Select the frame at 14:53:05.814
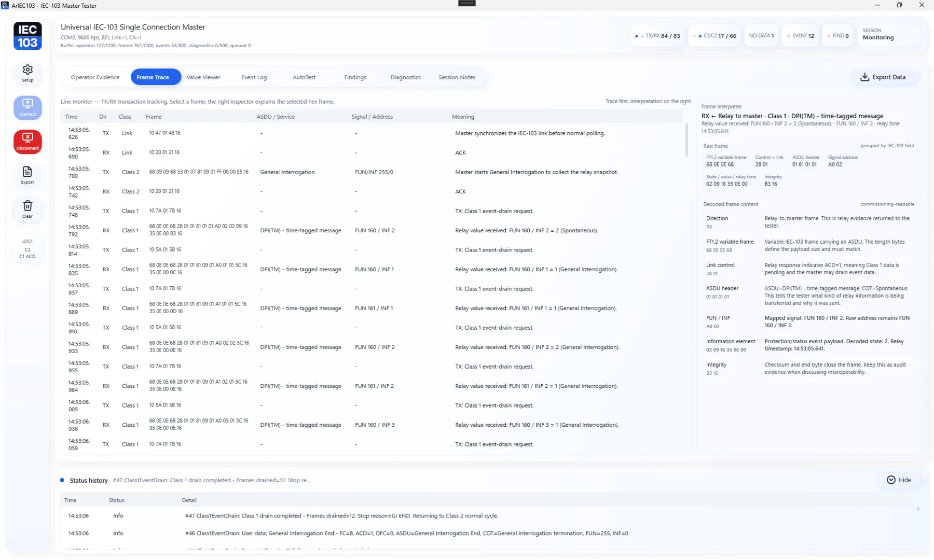The height and width of the screenshot is (560, 934). point(374,250)
